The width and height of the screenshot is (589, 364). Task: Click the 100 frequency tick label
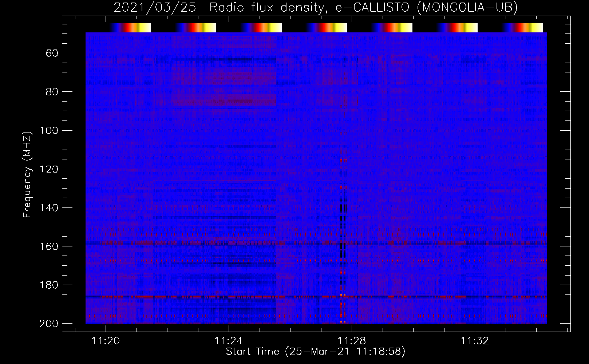pos(49,130)
